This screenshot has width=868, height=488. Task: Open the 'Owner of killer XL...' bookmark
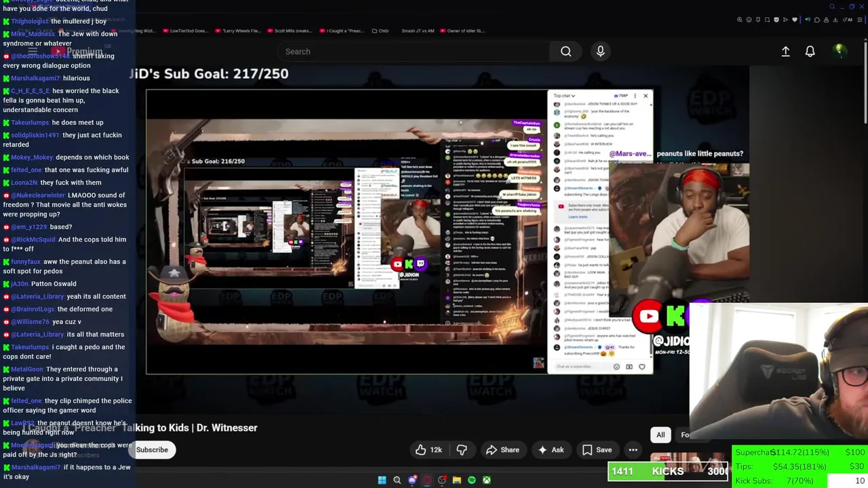pos(462,30)
